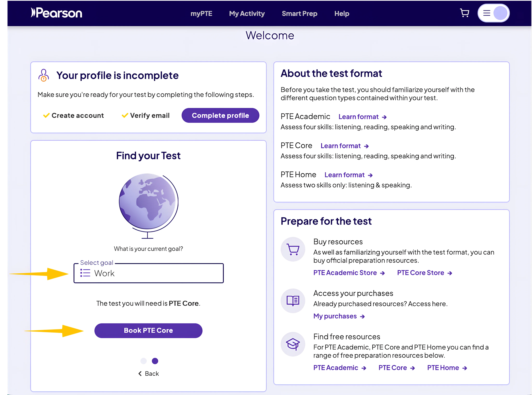Click the Buy resources cart icon
Image resolution: width=532 pixels, height=395 pixels.
[x=293, y=249]
